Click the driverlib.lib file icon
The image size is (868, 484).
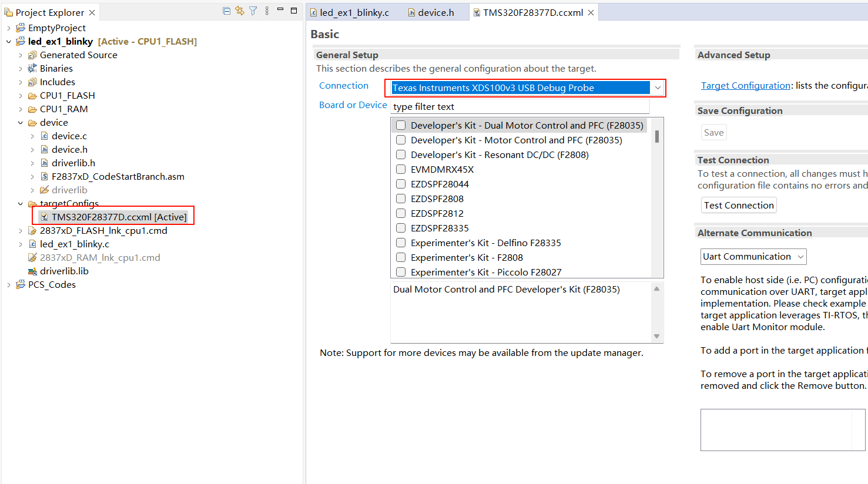click(33, 271)
